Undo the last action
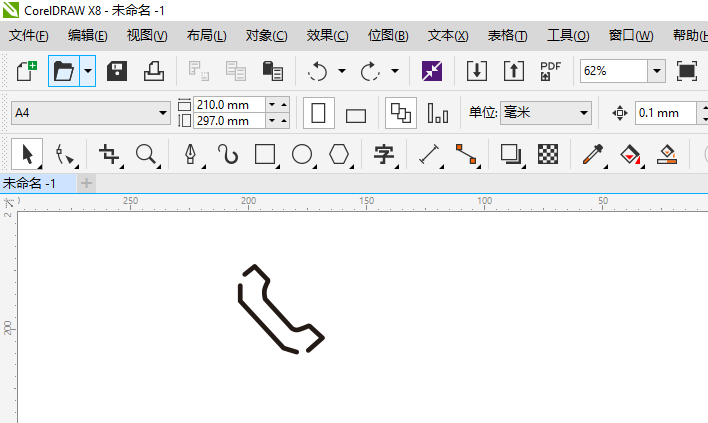708x423 pixels. (x=317, y=71)
